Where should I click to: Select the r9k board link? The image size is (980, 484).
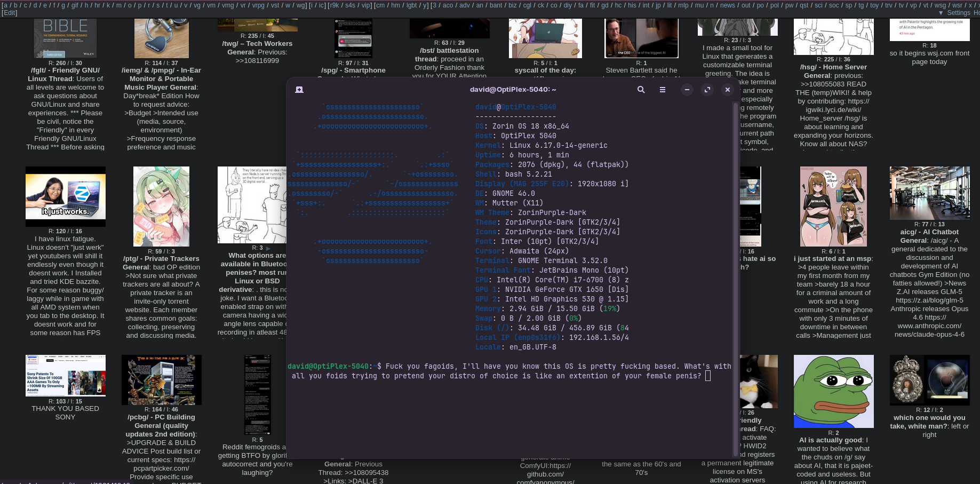(334, 5)
